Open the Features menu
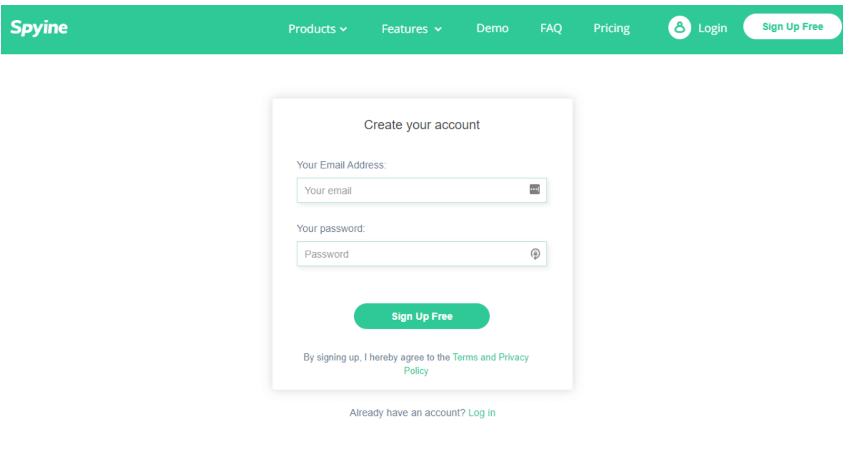The width and height of the screenshot is (845, 452). [405, 29]
